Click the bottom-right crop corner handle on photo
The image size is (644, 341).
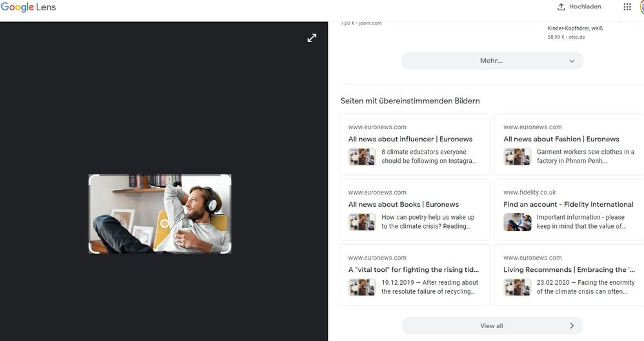227,249
